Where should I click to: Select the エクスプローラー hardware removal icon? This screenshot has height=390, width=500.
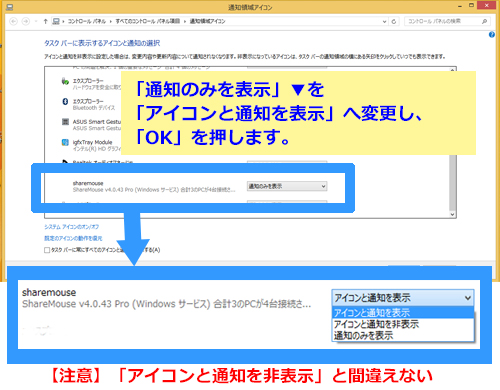click(65, 81)
